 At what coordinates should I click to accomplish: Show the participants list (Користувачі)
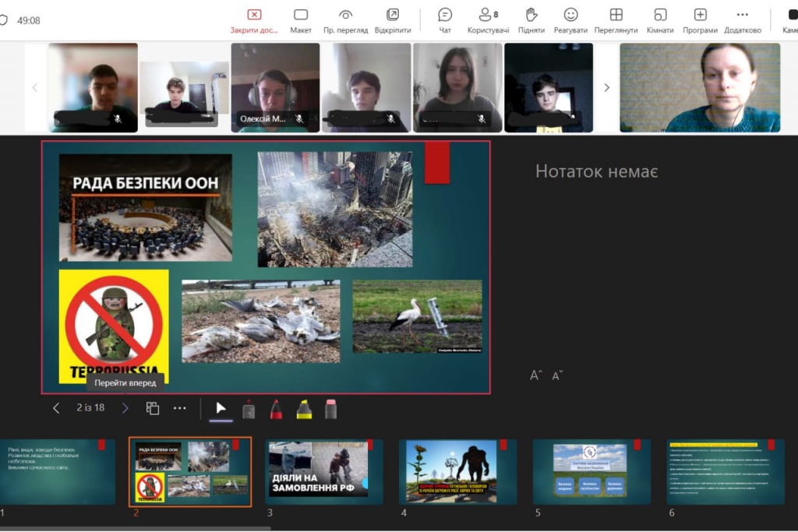[x=488, y=20]
